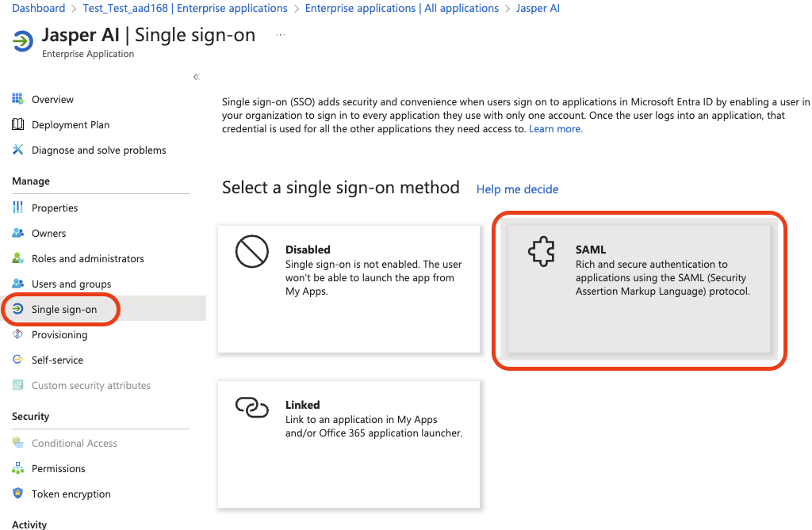Click the Owners people icon
Viewport: 812px width, 530px height.
point(17,233)
